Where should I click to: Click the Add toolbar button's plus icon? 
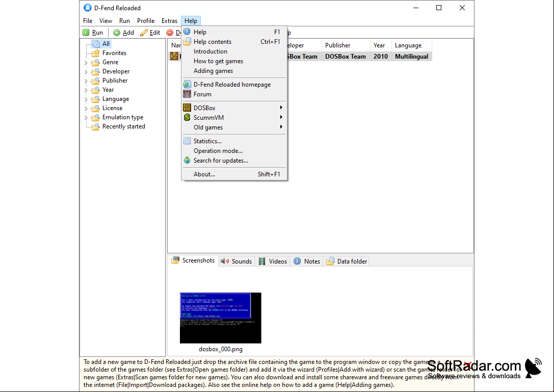click(x=117, y=33)
